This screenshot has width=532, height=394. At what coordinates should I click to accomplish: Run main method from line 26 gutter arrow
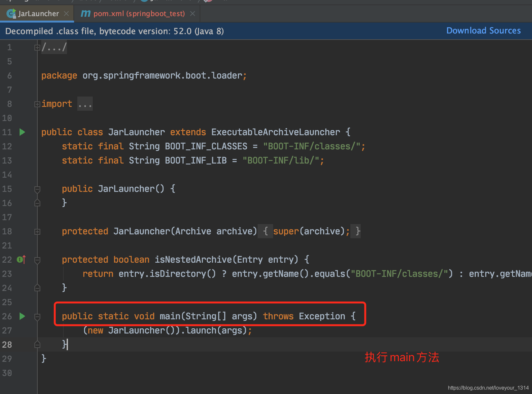click(22, 316)
